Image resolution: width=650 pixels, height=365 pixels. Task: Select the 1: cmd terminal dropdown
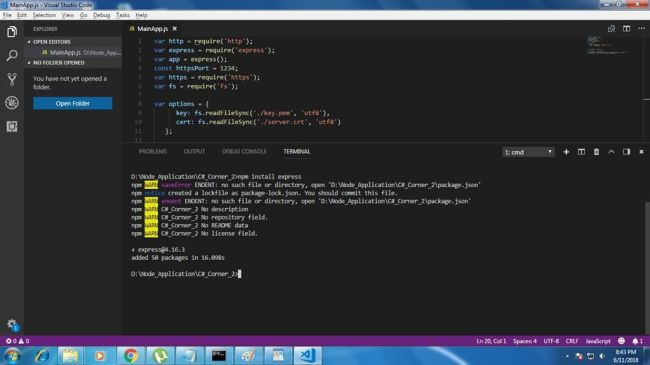(x=528, y=152)
